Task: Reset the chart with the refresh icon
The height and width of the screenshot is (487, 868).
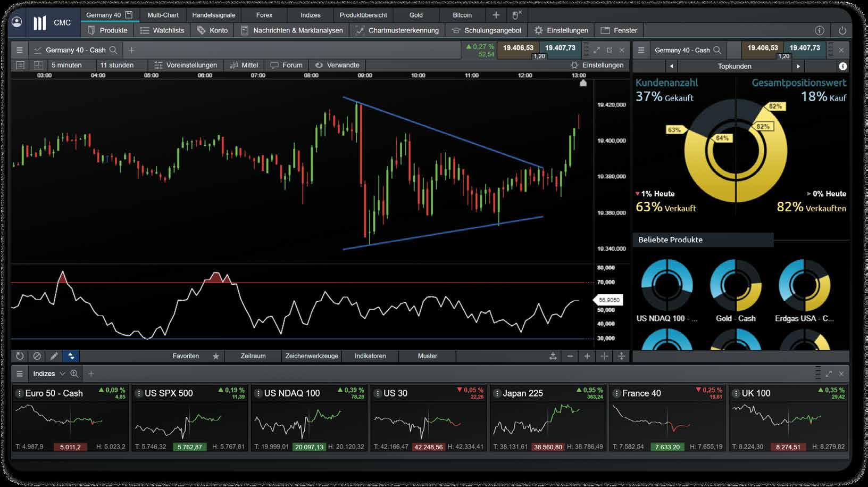Action: 20,356
